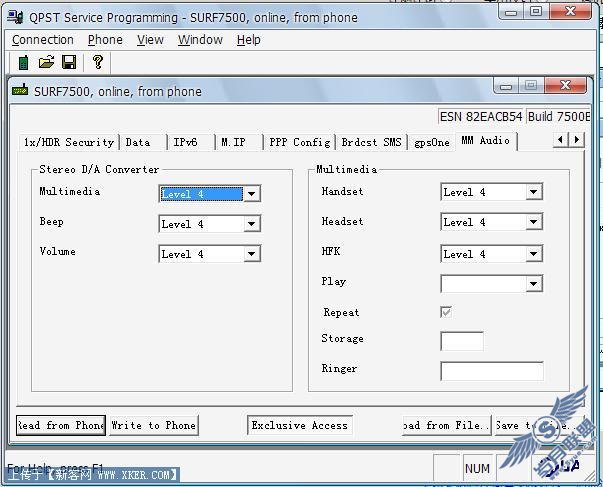Click the Ringer input field

pos(492,371)
